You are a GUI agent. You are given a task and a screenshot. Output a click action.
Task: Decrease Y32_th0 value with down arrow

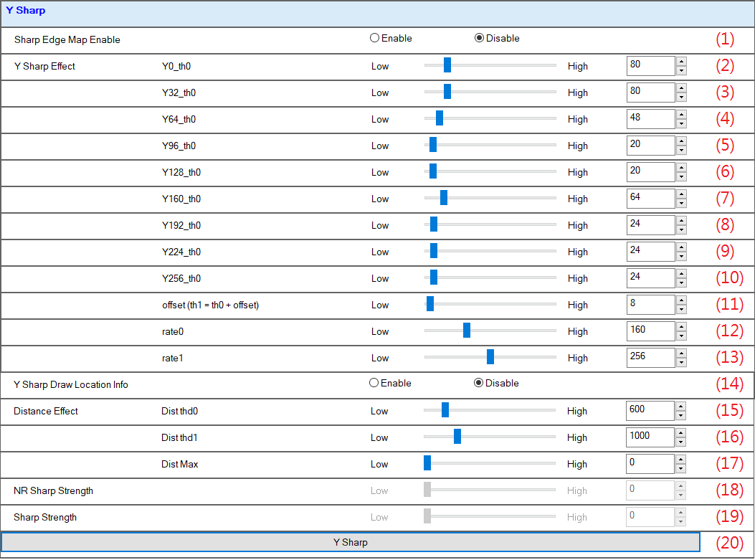click(681, 98)
